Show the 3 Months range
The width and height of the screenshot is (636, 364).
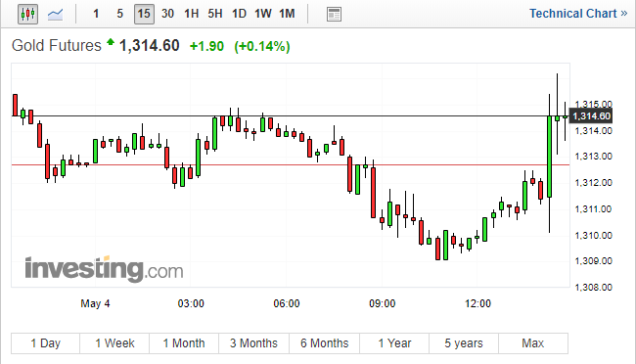tap(254, 343)
